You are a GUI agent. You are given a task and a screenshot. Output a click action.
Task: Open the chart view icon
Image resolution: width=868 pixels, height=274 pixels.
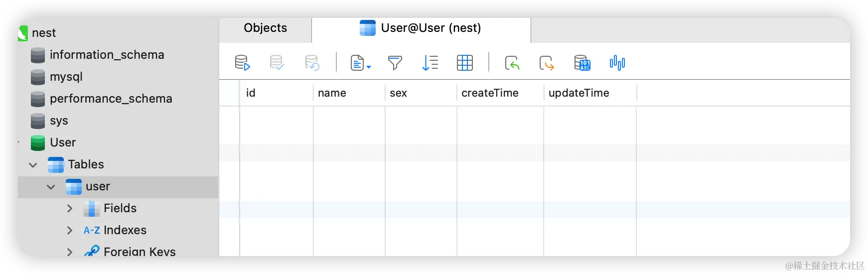click(x=617, y=63)
